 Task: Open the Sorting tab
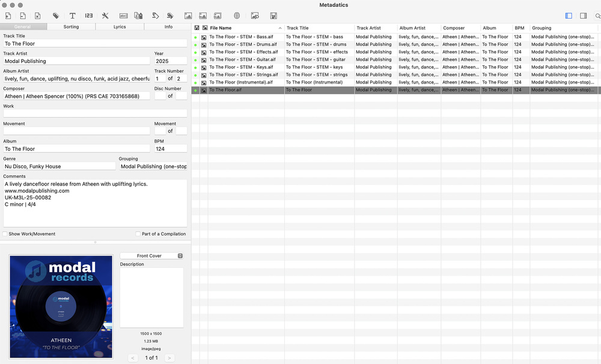(71, 26)
